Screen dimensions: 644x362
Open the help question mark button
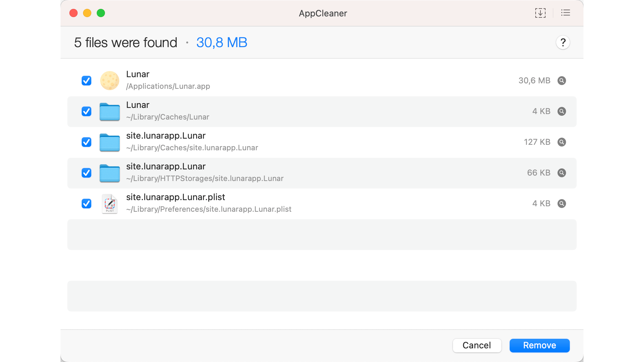coord(563,42)
